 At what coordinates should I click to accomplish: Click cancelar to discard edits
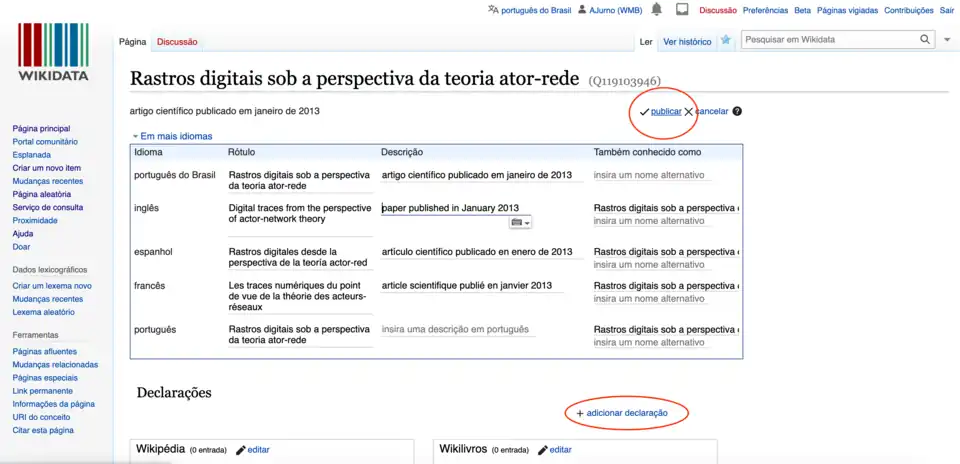[x=711, y=111]
